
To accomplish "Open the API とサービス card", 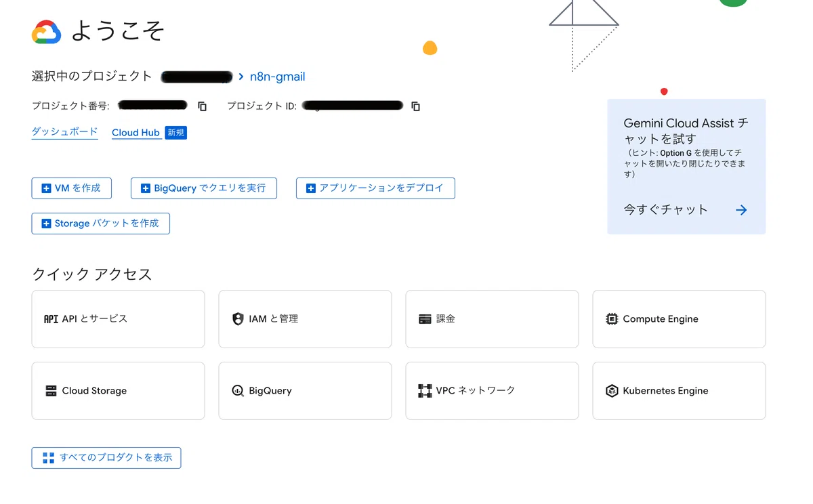I will pos(118,319).
